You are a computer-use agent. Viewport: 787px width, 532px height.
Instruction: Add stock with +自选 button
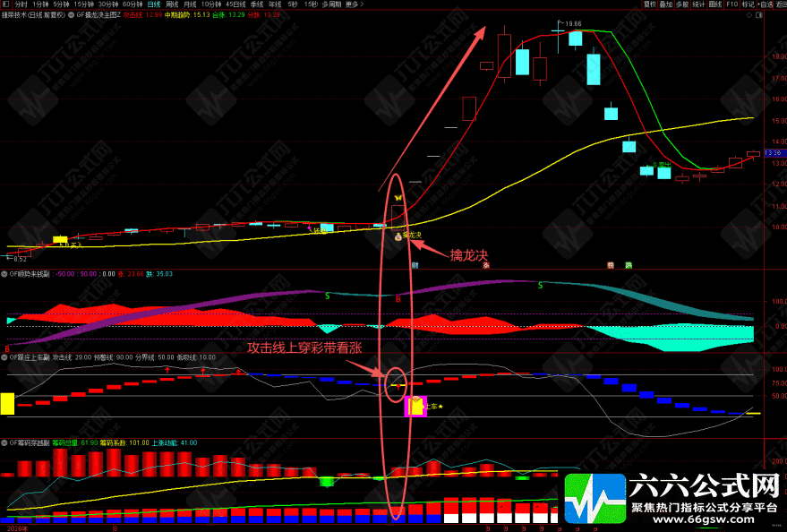click(766, 4)
